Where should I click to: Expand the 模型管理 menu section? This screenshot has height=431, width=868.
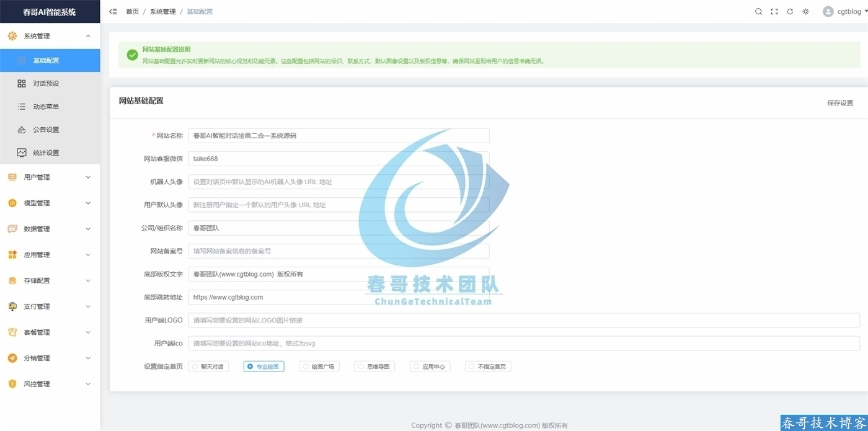coord(50,203)
